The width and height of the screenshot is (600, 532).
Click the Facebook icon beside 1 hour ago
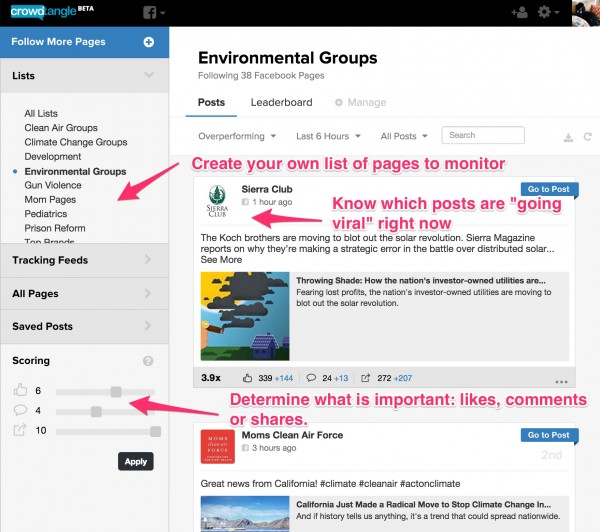(x=245, y=202)
